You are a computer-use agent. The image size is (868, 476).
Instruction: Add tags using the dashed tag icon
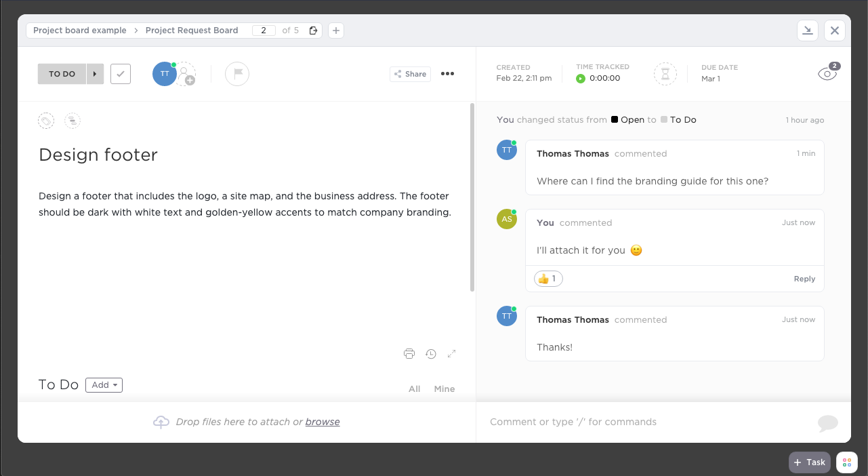(45, 121)
